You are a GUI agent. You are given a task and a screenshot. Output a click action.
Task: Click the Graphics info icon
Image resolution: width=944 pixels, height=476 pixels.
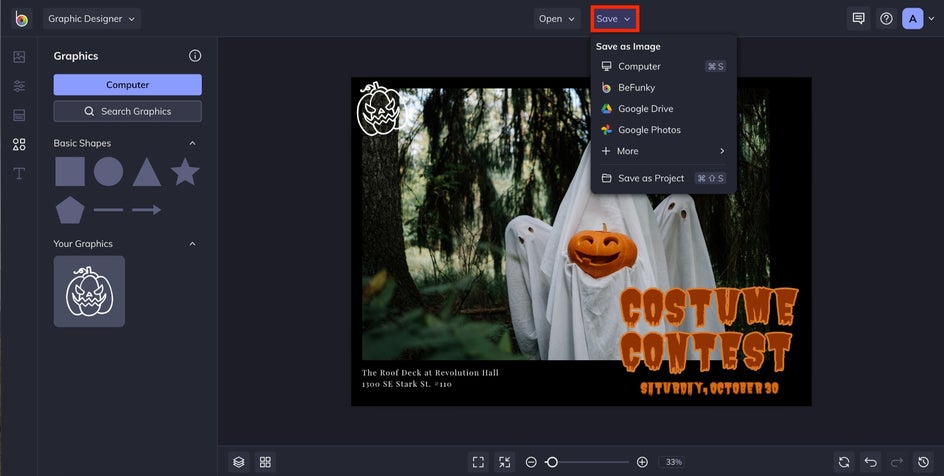coord(195,56)
